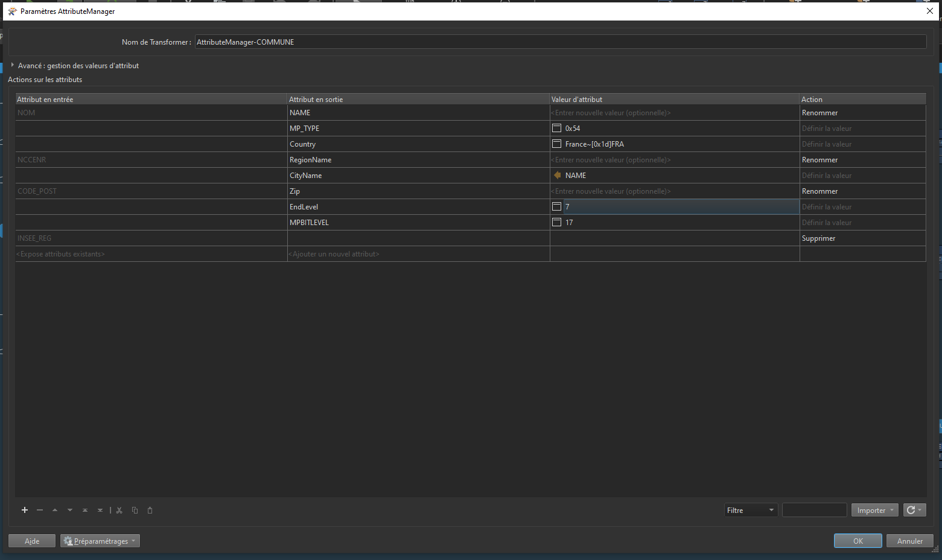This screenshot has height=560, width=942.
Task: Open Action cell for MP_TYPE row
Action: click(x=863, y=129)
